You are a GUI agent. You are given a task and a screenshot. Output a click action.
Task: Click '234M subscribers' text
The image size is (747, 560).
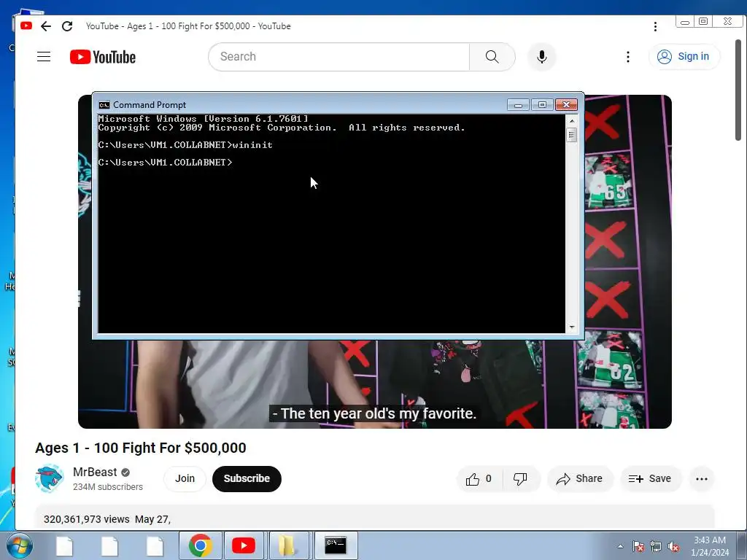tap(108, 486)
